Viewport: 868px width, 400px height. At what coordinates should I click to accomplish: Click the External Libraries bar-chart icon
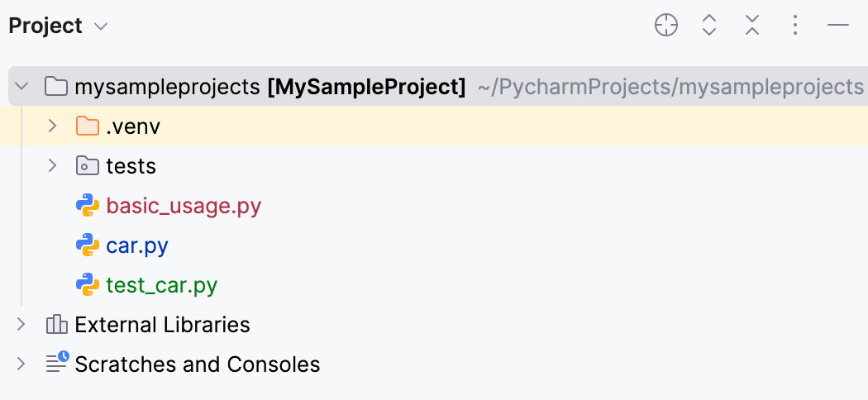(x=57, y=325)
